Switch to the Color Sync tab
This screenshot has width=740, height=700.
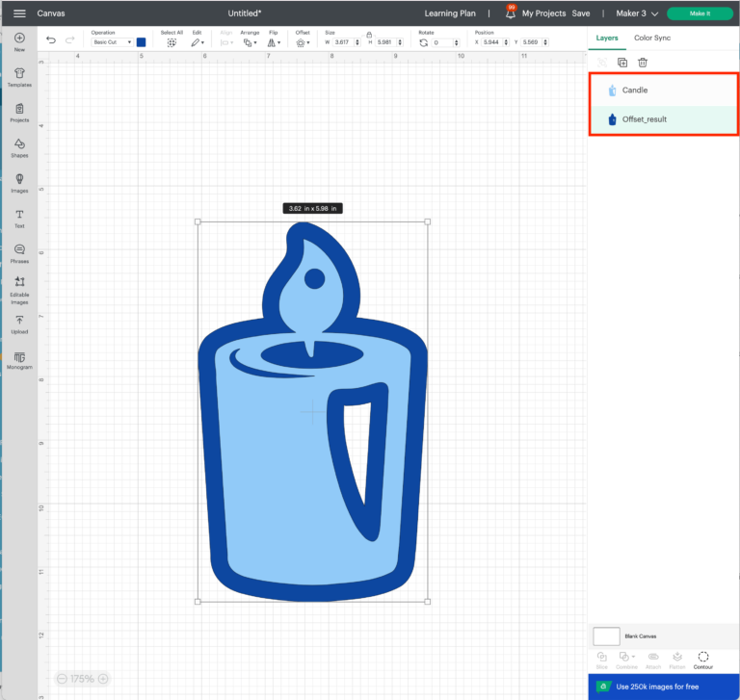pos(652,38)
